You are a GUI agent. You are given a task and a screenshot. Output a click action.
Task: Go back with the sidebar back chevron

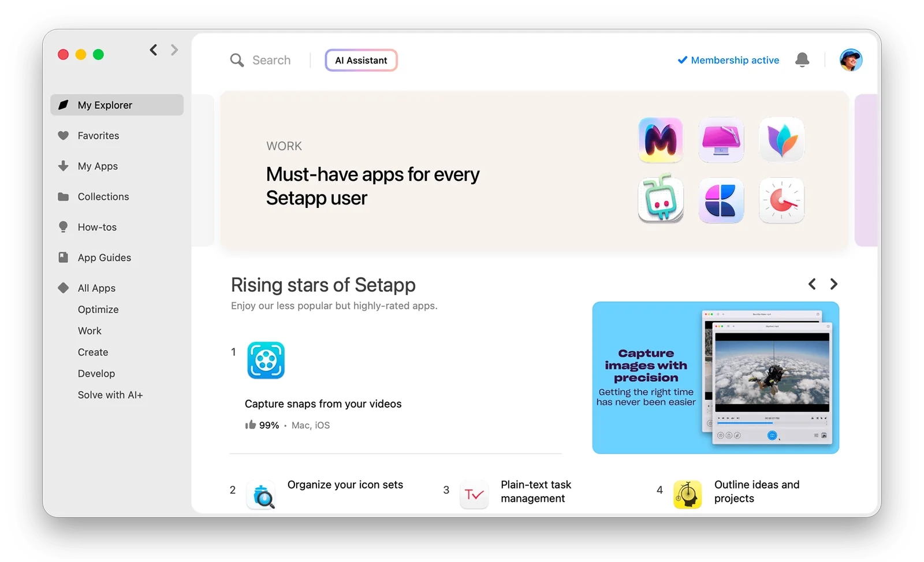[154, 50]
